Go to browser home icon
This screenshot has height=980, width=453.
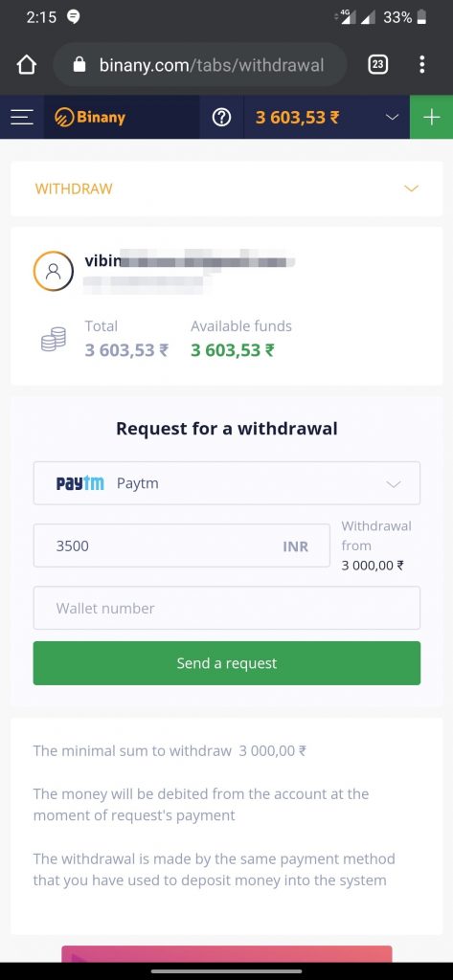[26, 64]
